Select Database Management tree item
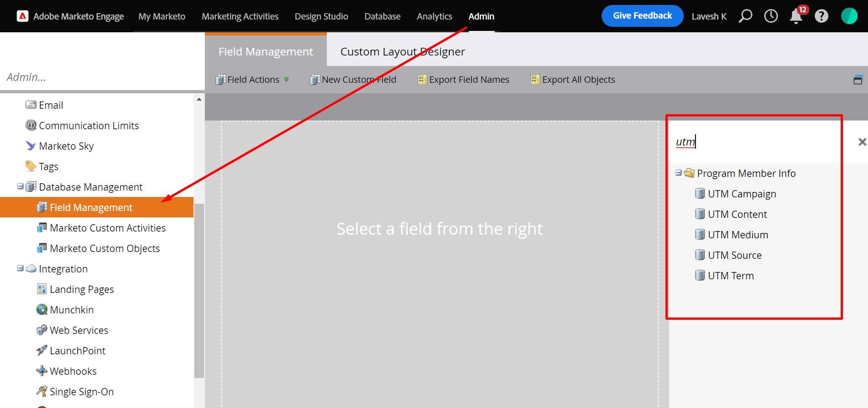868x408 pixels. pos(91,187)
